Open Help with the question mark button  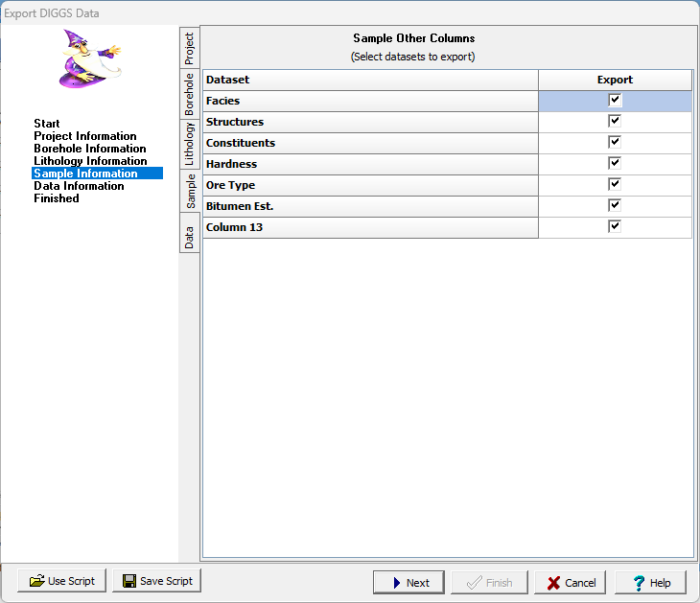coord(650,582)
